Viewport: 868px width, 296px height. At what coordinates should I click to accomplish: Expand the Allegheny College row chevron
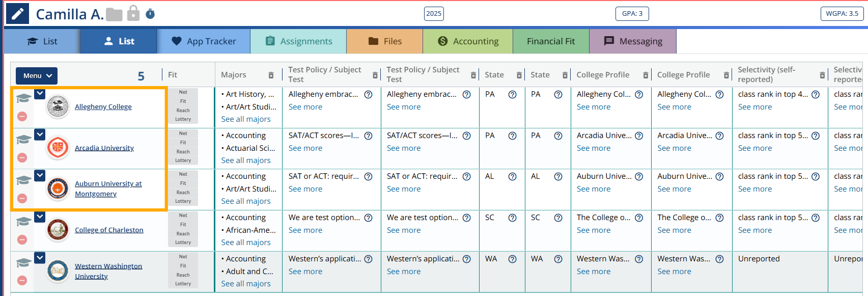click(x=40, y=94)
